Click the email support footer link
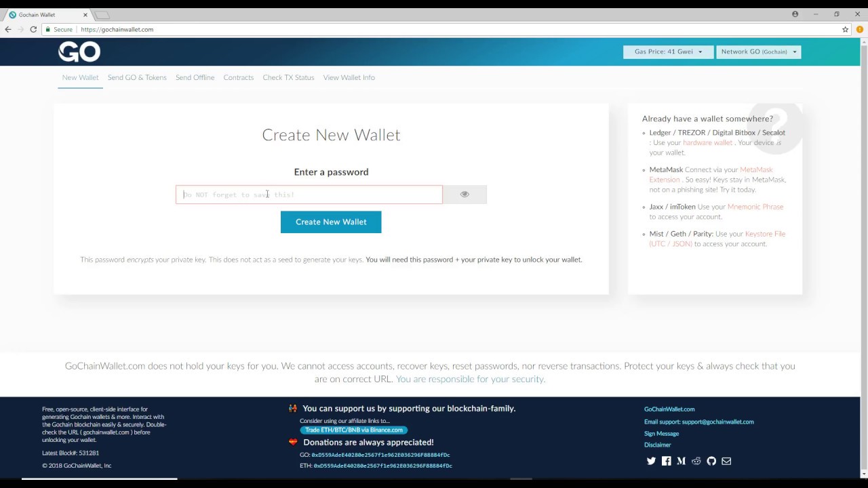 click(x=698, y=422)
